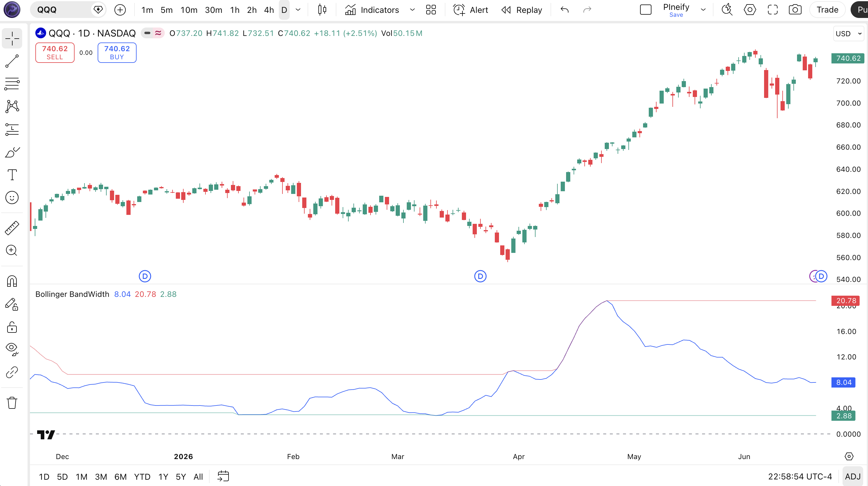Click the 740.62 SELL button
The width and height of the screenshot is (868, 486).
tap(55, 52)
